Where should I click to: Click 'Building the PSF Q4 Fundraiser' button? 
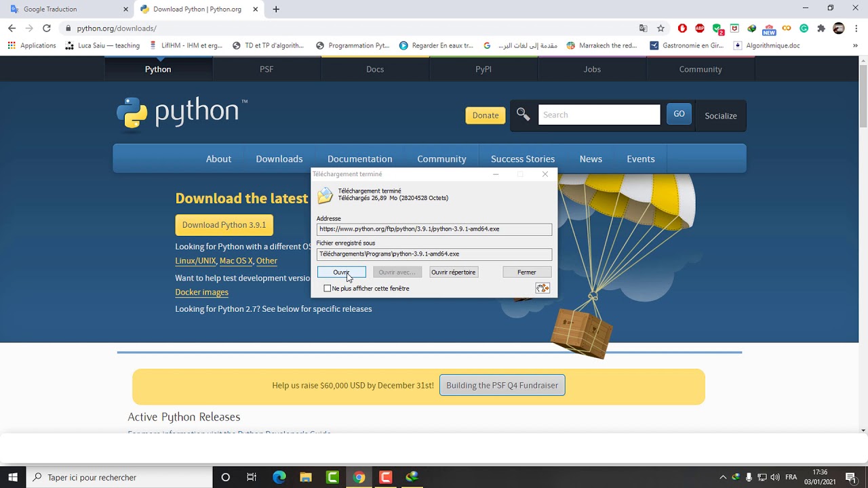coord(502,385)
